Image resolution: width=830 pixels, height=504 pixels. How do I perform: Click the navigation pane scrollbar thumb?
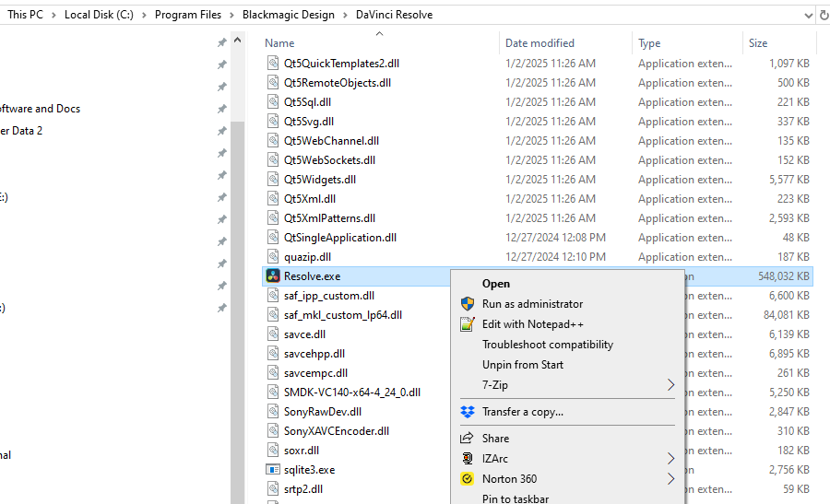(238, 312)
